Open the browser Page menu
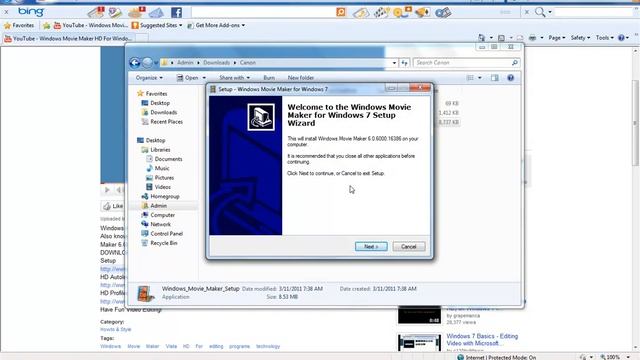This screenshot has height=360, width=640. 557,38
